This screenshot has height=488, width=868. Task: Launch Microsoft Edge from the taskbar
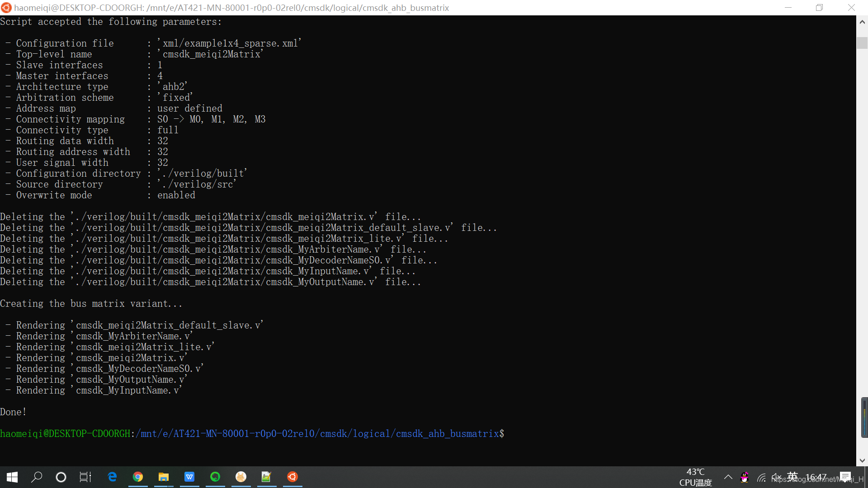click(112, 477)
